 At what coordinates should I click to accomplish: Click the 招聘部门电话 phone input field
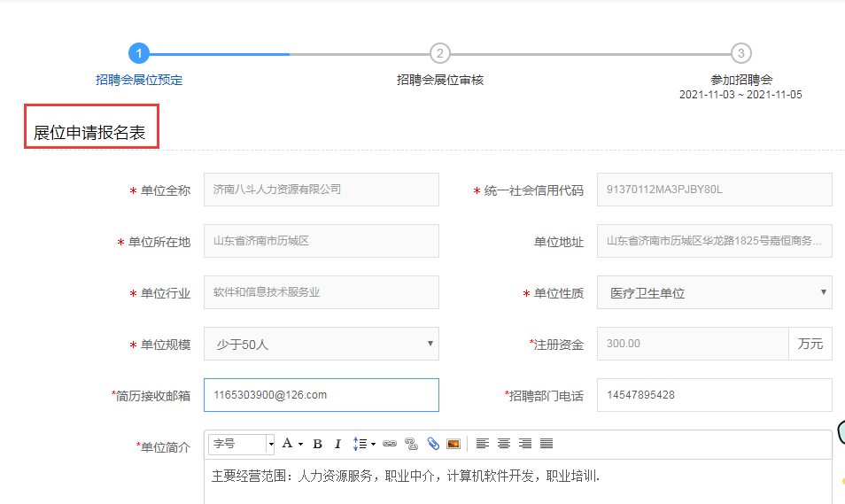pos(714,395)
